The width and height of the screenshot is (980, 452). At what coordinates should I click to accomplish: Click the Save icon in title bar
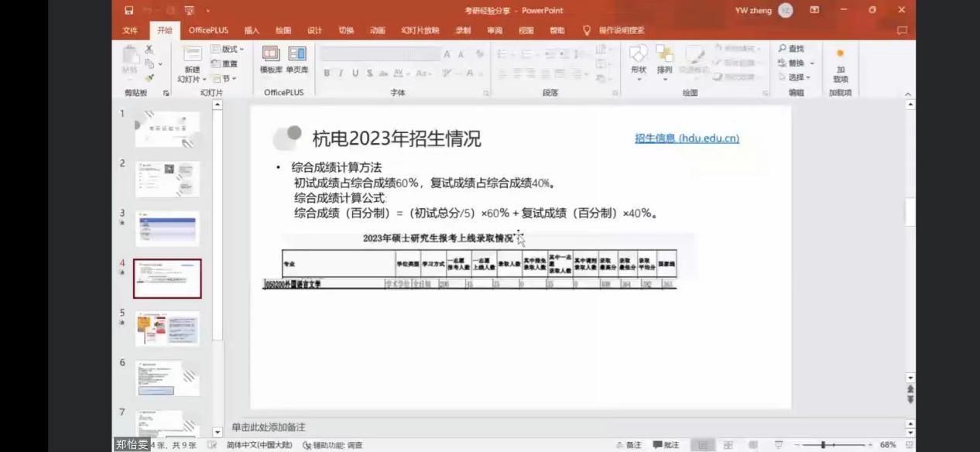pos(128,10)
